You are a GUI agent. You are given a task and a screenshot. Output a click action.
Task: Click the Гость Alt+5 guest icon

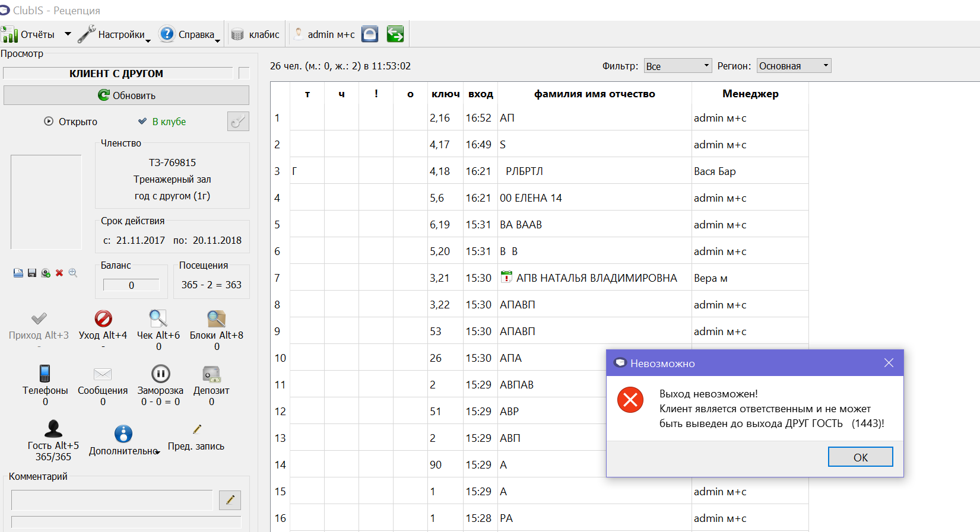point(53,428)
